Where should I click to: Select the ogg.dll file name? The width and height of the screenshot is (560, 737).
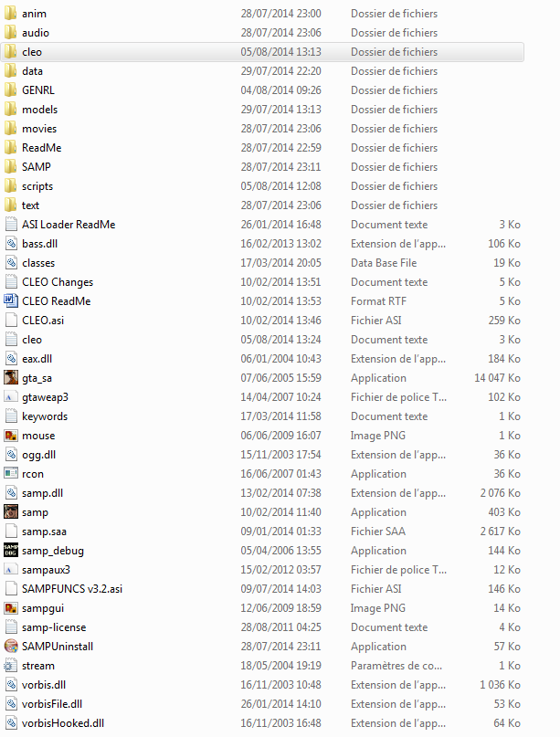[38, 455]
